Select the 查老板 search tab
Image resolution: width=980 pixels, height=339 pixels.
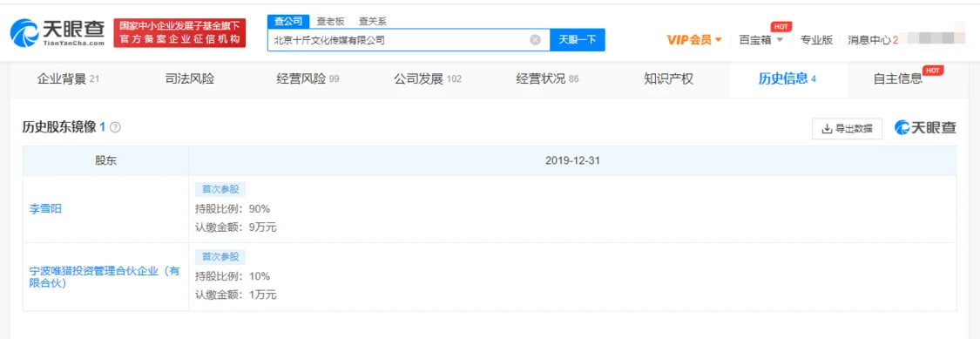click(x=330, y=21)
